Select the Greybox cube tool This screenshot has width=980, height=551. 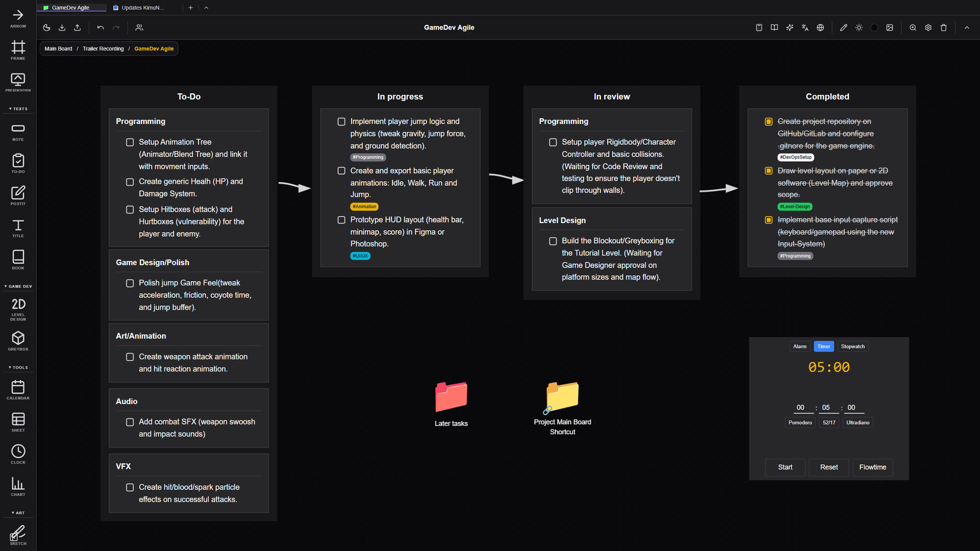click(x=18, y=341)
